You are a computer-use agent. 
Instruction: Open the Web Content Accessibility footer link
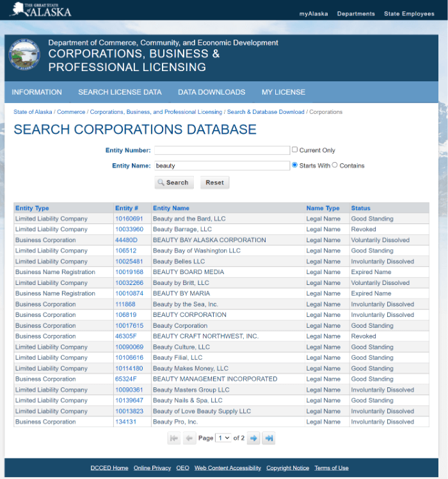(x=227, y=468)
